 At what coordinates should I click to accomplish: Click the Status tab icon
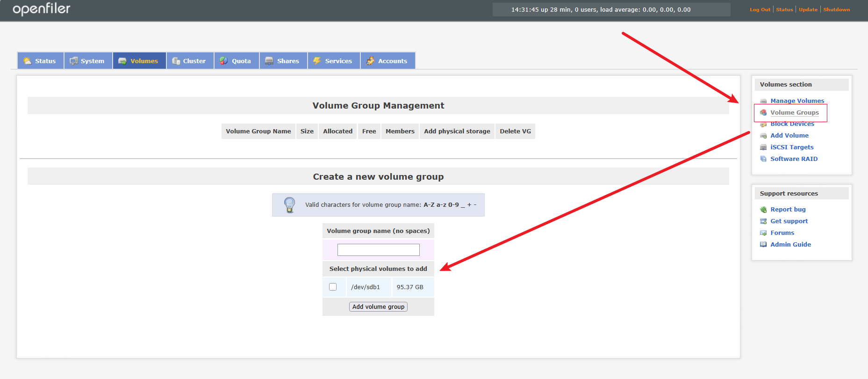click(28, 61)
